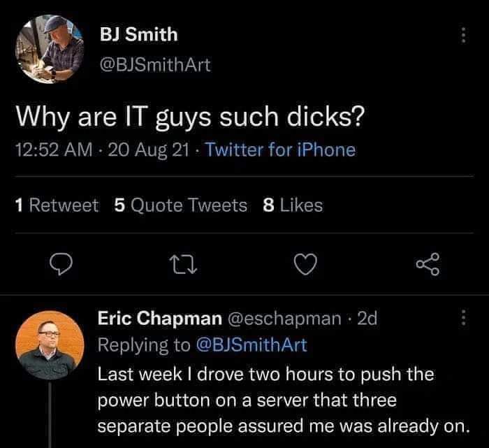Click the reply speech bubble icon
489x448 pixels.
click(61, 264)
